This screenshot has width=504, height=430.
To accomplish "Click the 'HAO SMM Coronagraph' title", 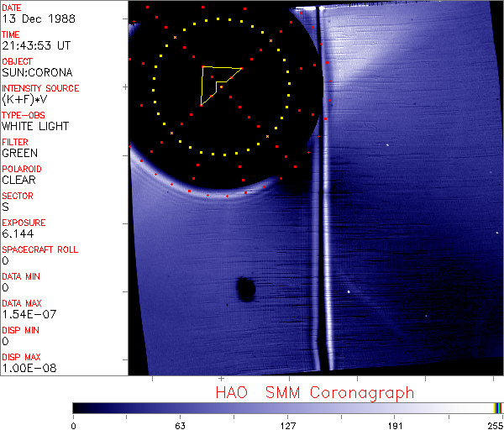I will tap(315, 392).
